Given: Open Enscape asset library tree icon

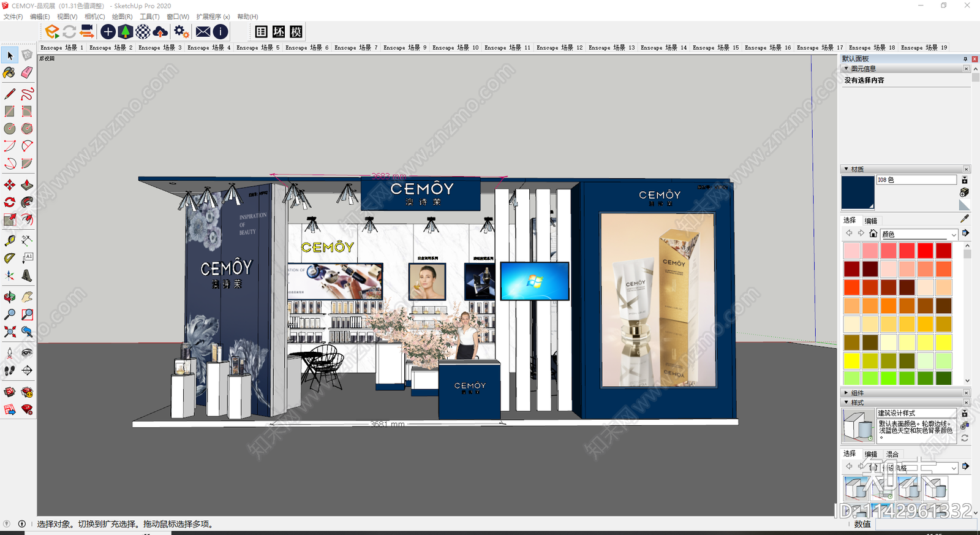Looking at the screenshot, I should click(125, 31).
